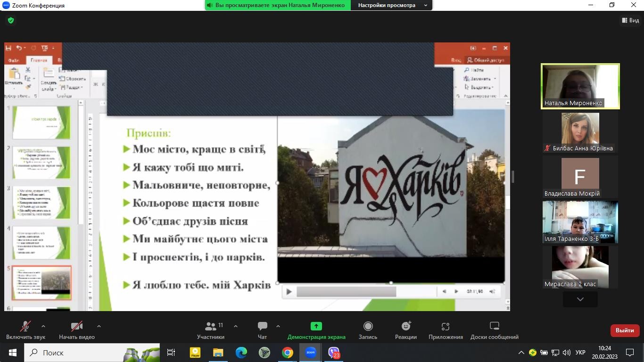Select slide 5 thumbnail
The image size is (644, 362).
pyautogui.click(x=41, y=283)
